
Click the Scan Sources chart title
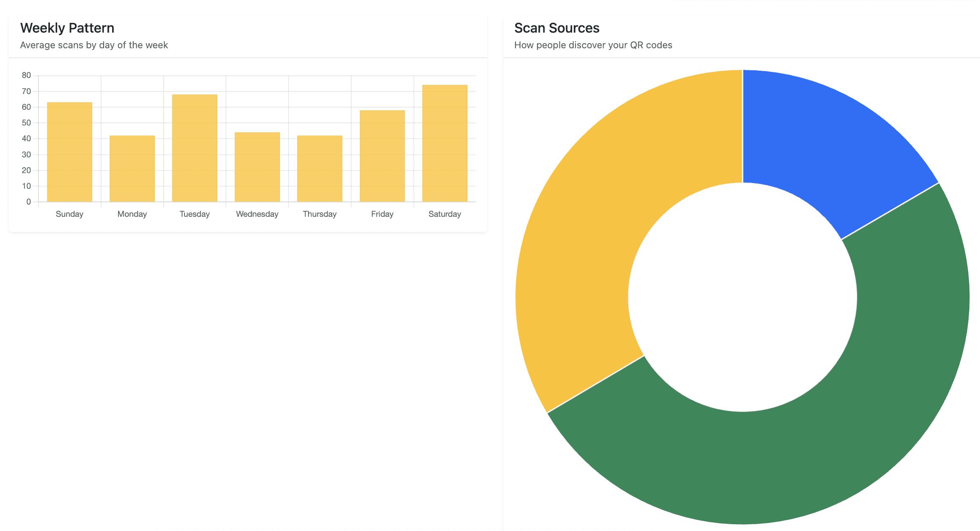(x=557, y=28)
